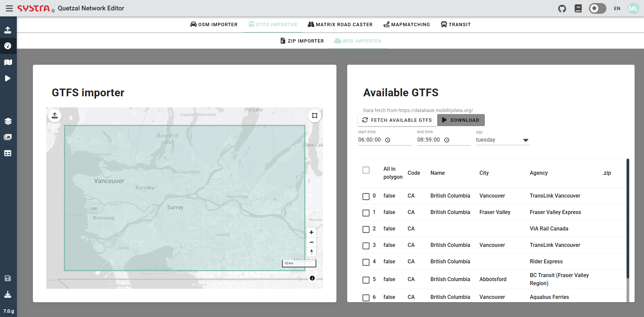
Task: Open the layers stack sidebar icon
Action: pos(8,121)
